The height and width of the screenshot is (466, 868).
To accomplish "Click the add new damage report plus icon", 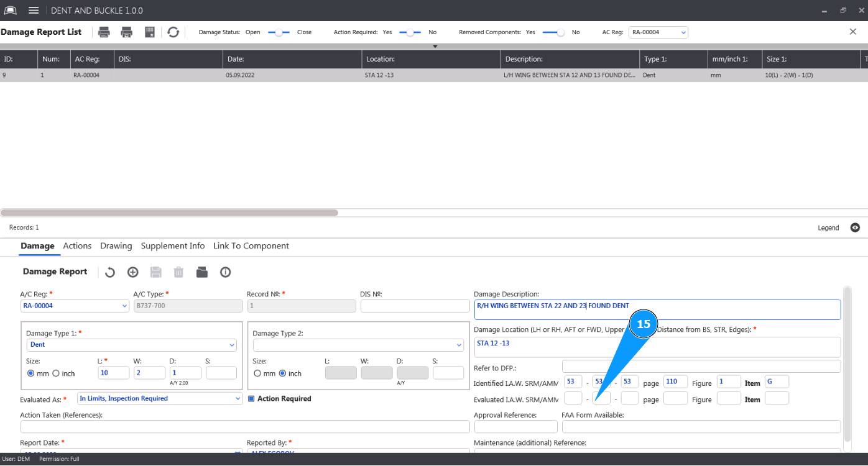I will 132,272.
